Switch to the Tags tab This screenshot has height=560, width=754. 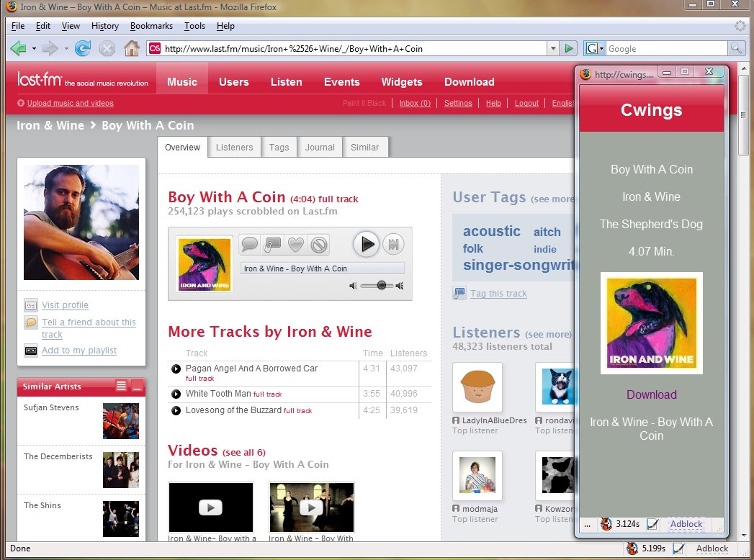pyautogui.click(x=279, y=147)
